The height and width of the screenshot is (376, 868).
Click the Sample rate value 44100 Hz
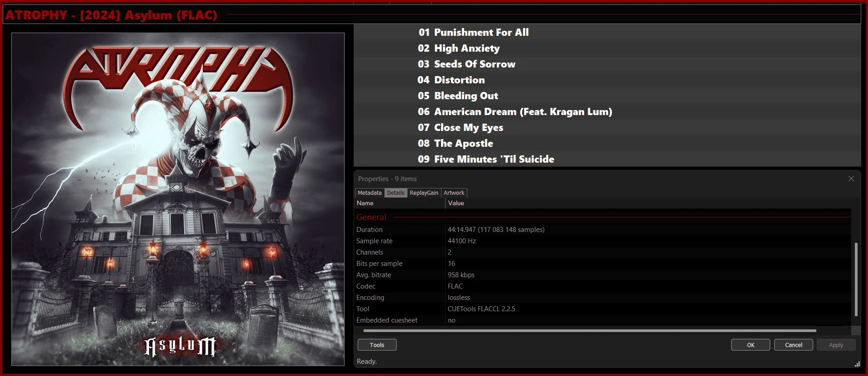[x=461, y=241]
